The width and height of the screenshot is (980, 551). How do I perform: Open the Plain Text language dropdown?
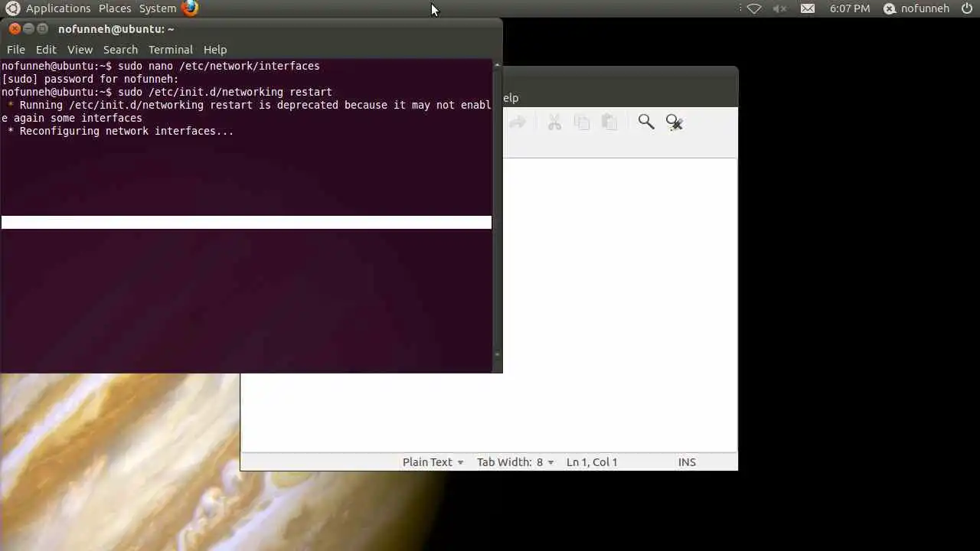click(433, 462)
